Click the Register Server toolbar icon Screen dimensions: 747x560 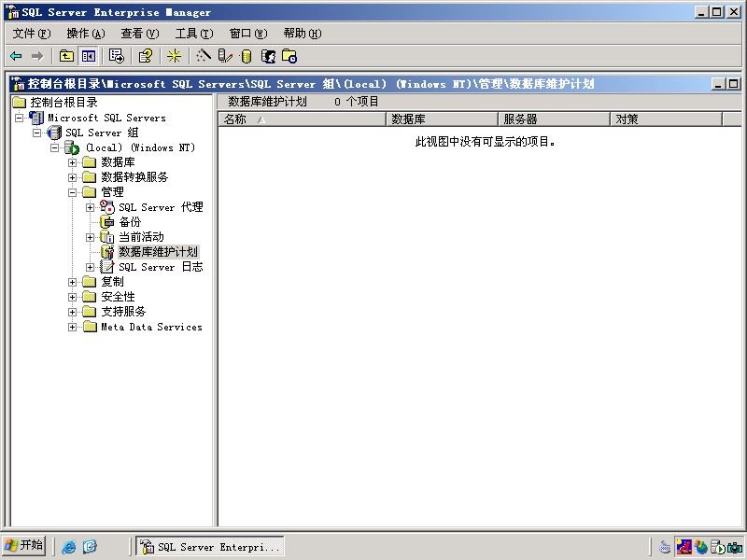[225, 56]
